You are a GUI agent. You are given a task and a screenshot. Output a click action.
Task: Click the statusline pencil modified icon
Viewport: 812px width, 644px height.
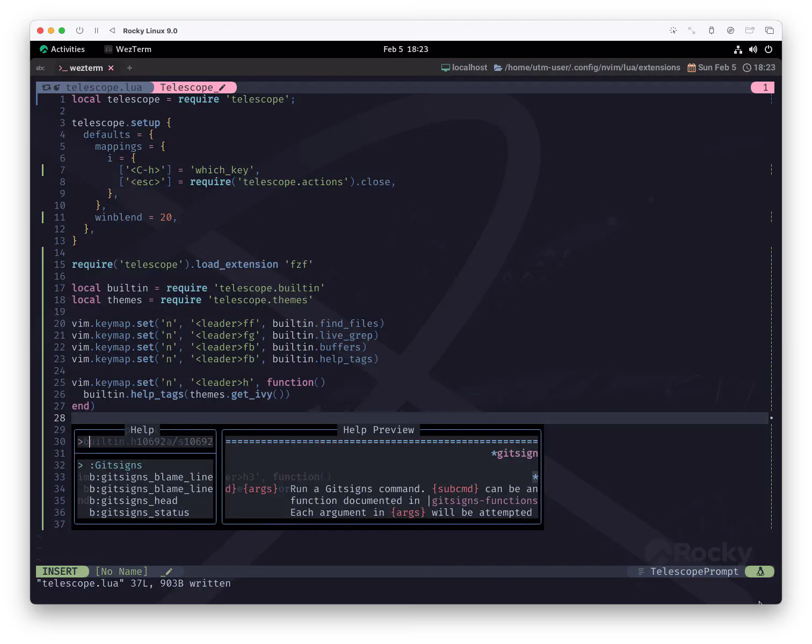click(168, 572)
